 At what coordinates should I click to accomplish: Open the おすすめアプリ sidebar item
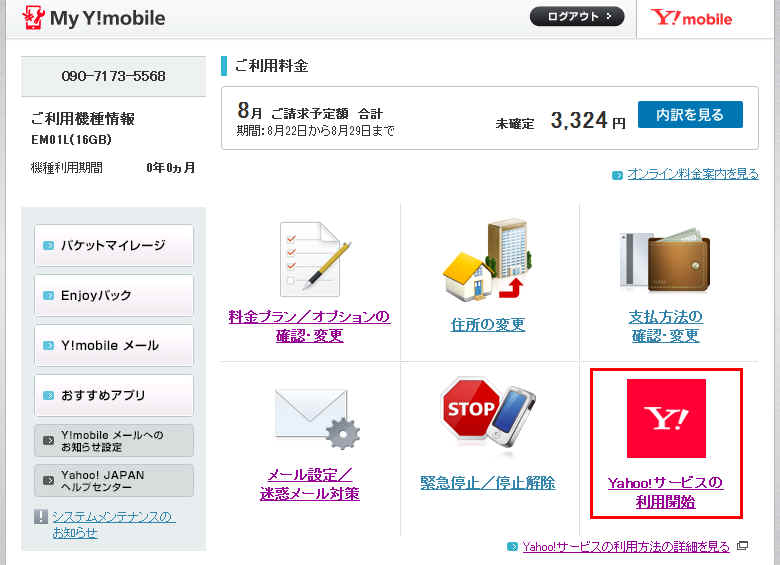(x=114, y=395)
